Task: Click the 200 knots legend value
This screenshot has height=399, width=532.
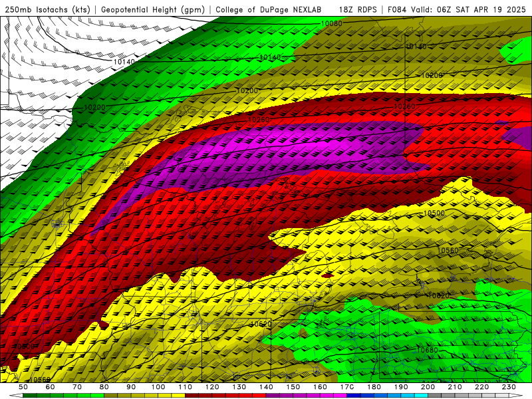Action: pos(428,387)
